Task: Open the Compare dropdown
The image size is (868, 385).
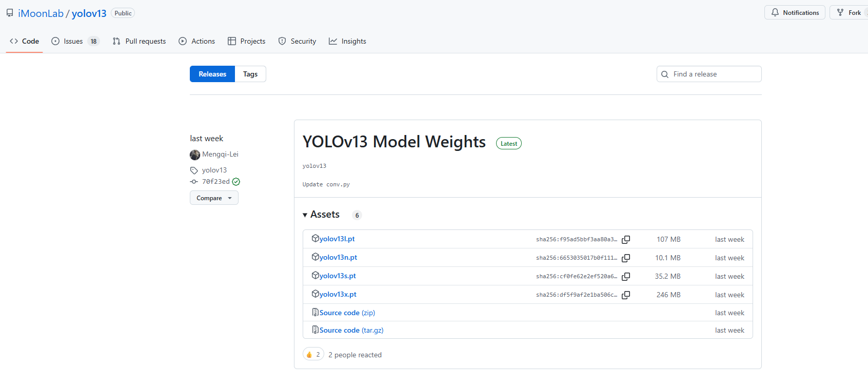Action: (214, 198)
